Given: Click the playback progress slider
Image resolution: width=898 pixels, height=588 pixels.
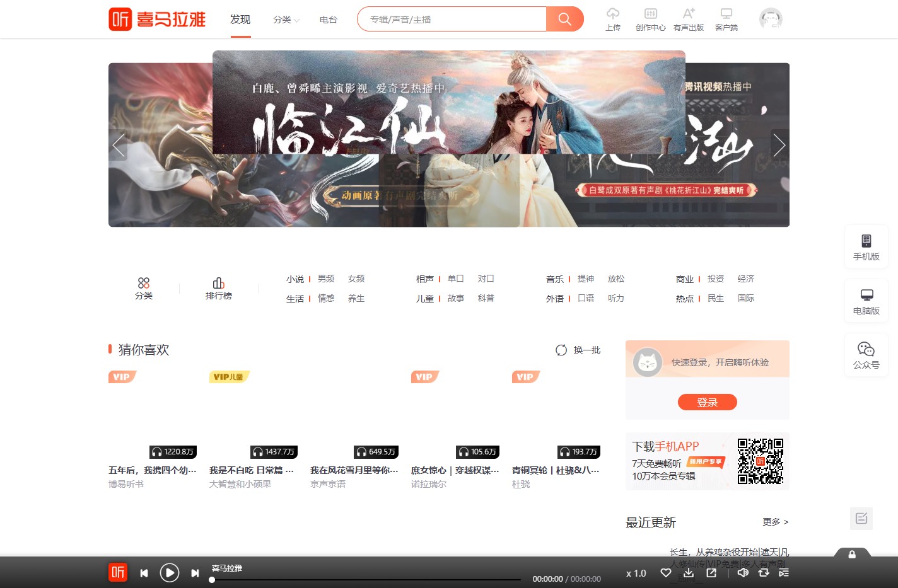Looking at the screenshot, I should 366,579.
